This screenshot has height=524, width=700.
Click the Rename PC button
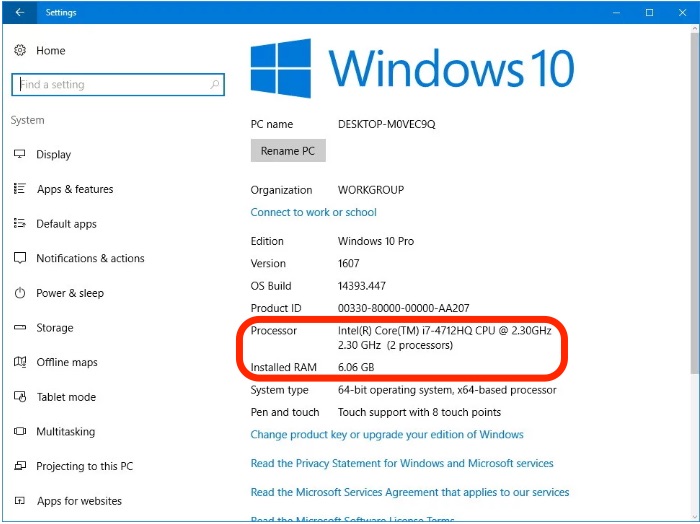[x=288, y=150]
